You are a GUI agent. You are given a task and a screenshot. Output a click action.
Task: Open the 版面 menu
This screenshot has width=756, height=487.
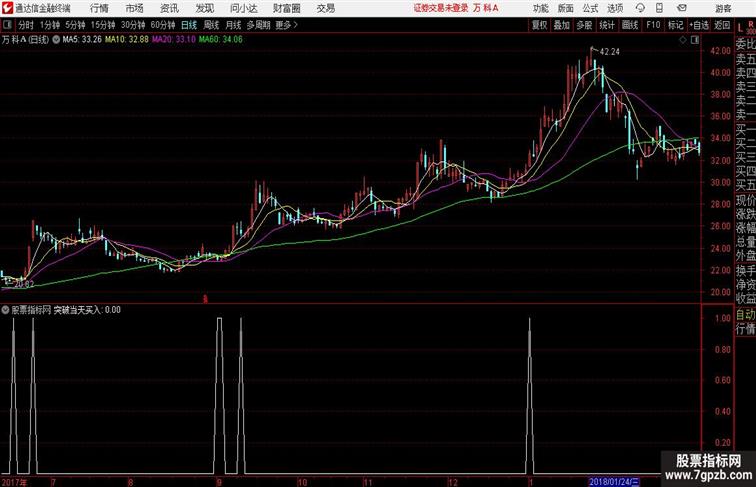[566, 8]
